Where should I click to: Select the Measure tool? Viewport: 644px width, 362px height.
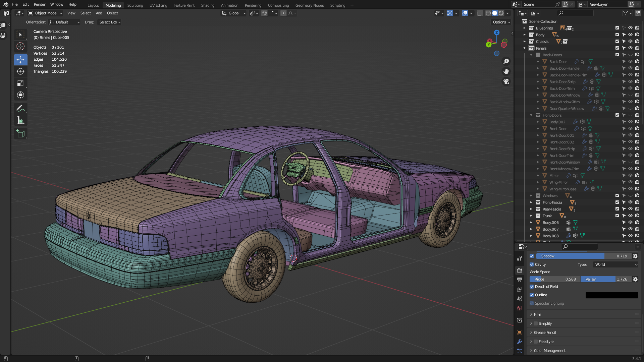[20, 120]
